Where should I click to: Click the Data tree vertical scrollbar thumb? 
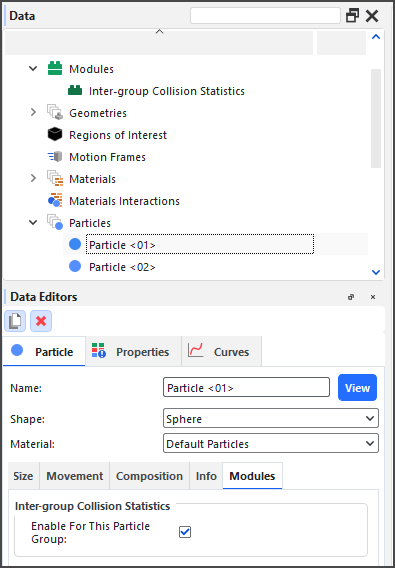[x=376, y=118]
